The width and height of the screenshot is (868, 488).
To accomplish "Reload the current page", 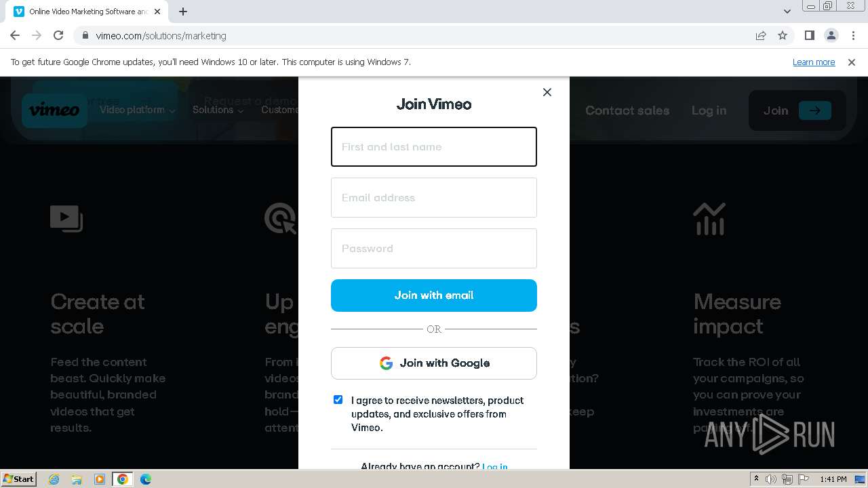I will point(58,35).
